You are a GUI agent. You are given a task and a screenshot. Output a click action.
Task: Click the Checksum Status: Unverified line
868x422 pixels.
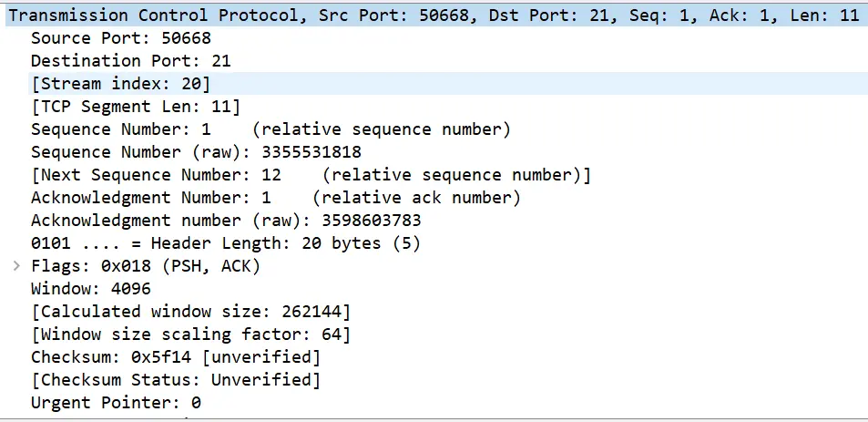point(176,379)
